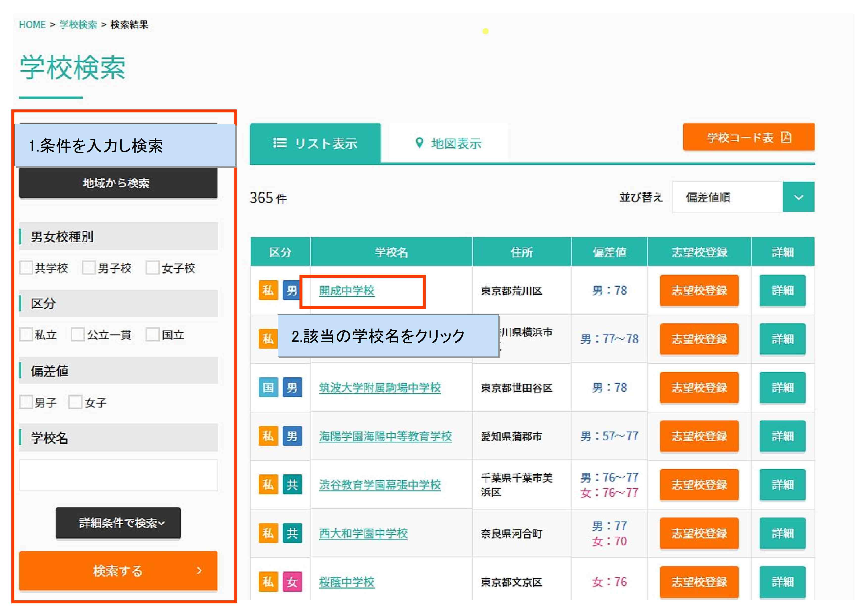Click the PDF icon on 学校コード表 button

786,137
